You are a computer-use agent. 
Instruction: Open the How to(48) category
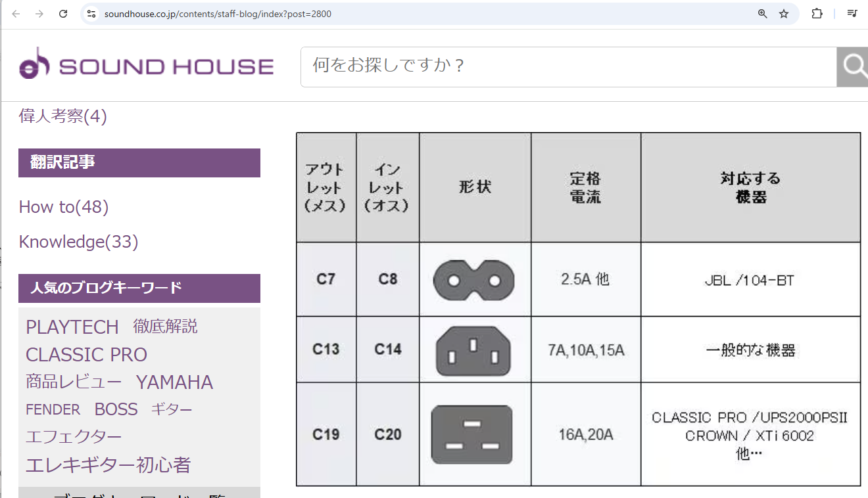pyautogui.click(x=64, y=207)
